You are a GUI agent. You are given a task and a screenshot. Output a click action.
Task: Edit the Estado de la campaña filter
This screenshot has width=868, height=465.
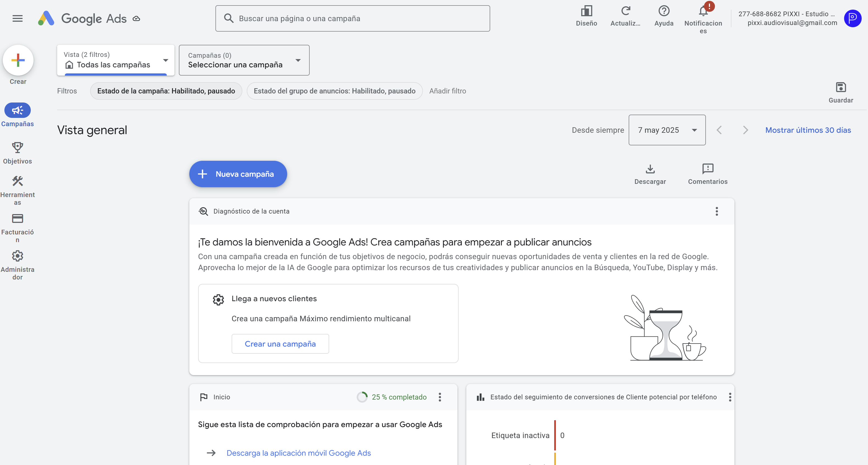pos(166,91)
